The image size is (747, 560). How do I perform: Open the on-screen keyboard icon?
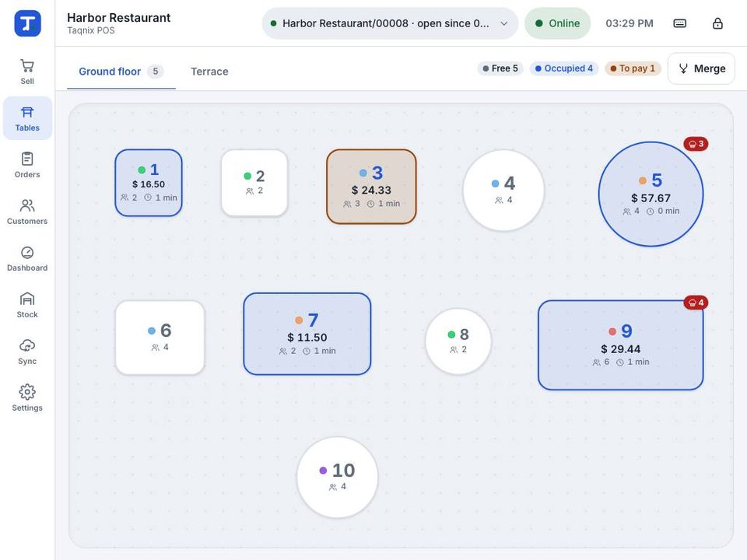pos(680,23)
